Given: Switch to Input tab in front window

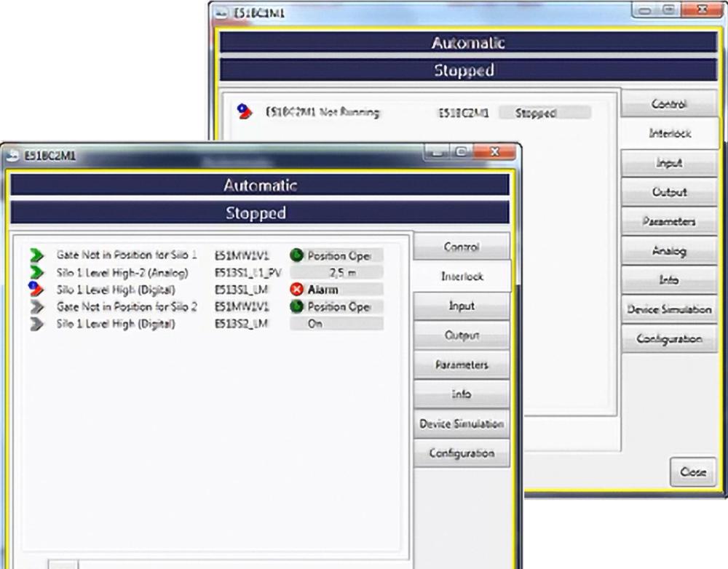Looking at the screenshot, I should pyautogui.click(x=462, y=306).
